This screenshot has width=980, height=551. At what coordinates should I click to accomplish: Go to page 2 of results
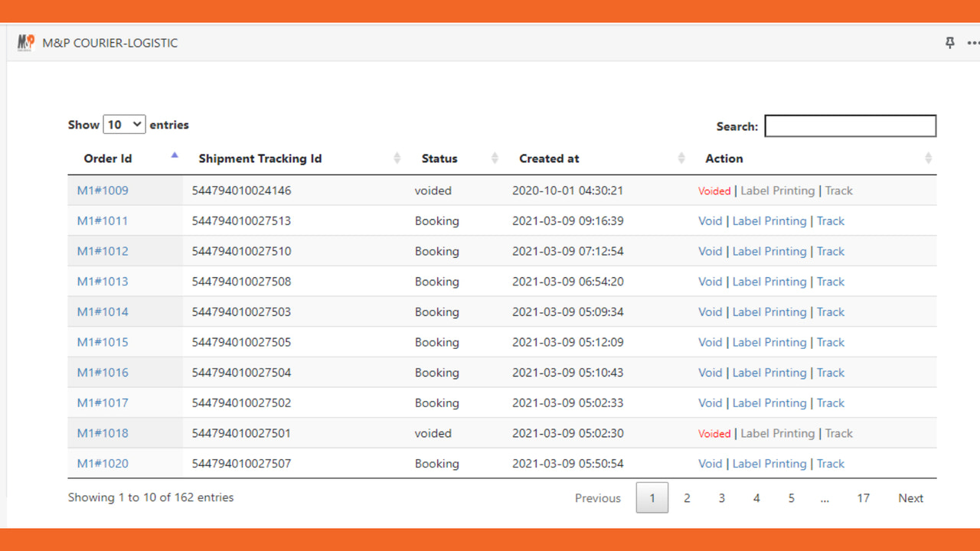[x=687, y=497]
